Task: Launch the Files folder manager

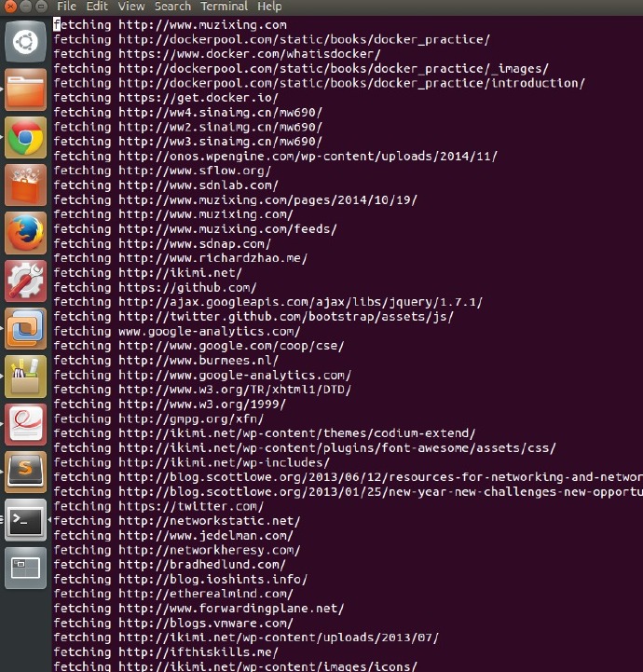Action: [x=25, y=90]
